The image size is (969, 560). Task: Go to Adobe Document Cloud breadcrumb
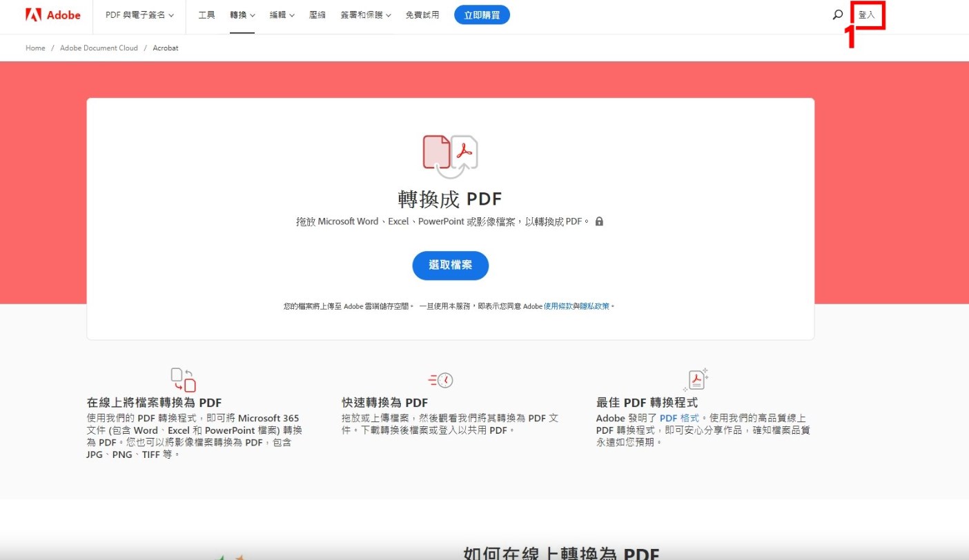click(x=99, y=48)
